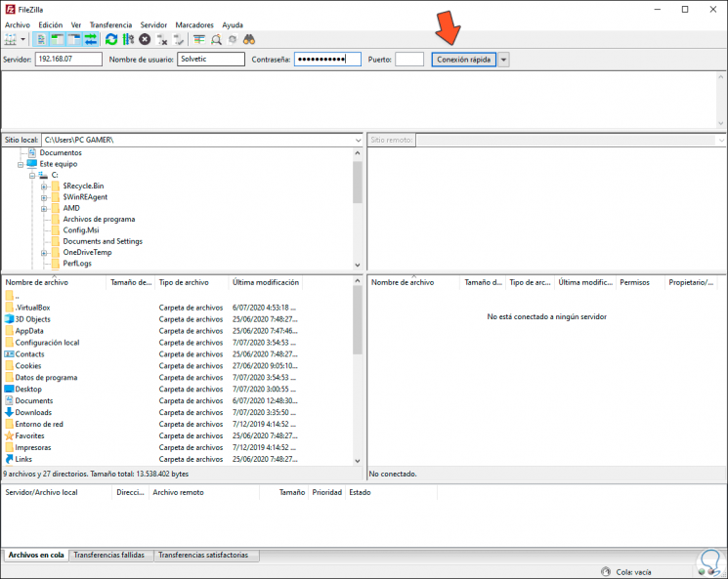
Task: Click the reconnect to last server icon
Action: [178, 39]
